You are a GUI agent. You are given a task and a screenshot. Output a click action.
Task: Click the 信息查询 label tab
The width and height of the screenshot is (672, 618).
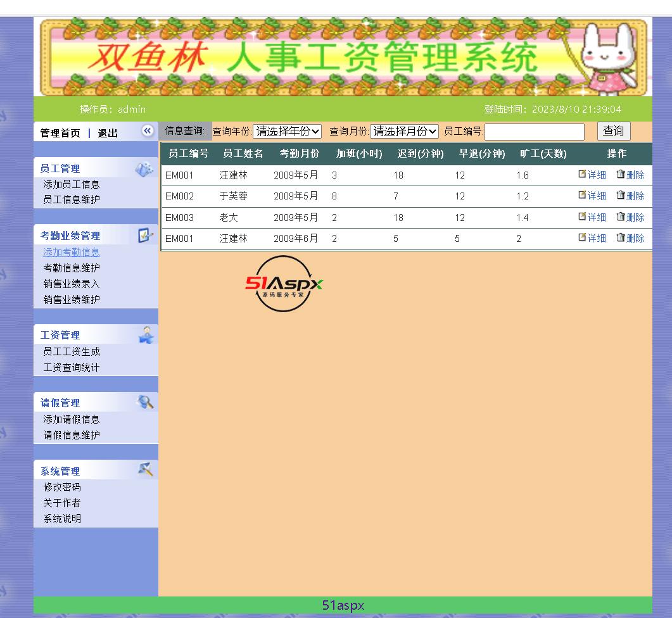tap(185, 130)
